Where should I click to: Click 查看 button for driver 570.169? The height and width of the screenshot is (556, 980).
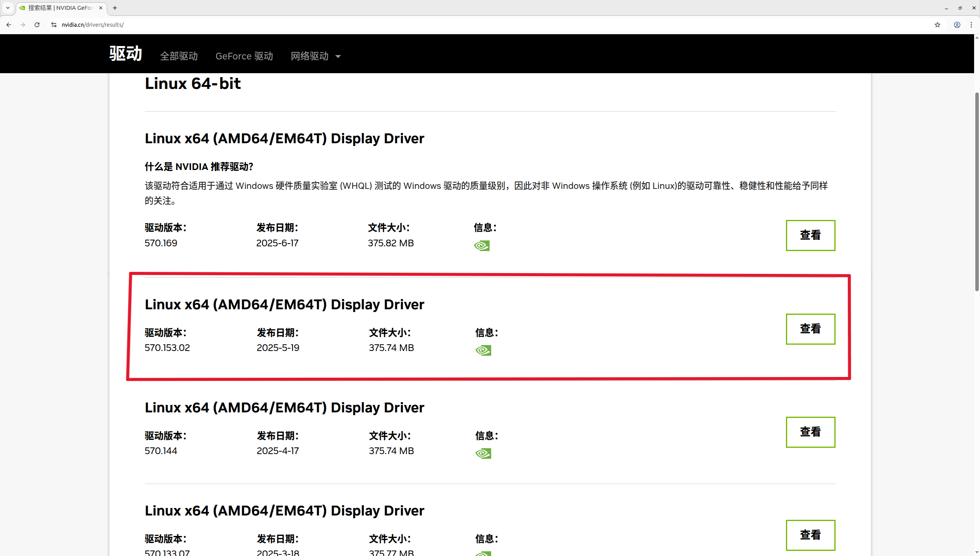coord(810,235)
